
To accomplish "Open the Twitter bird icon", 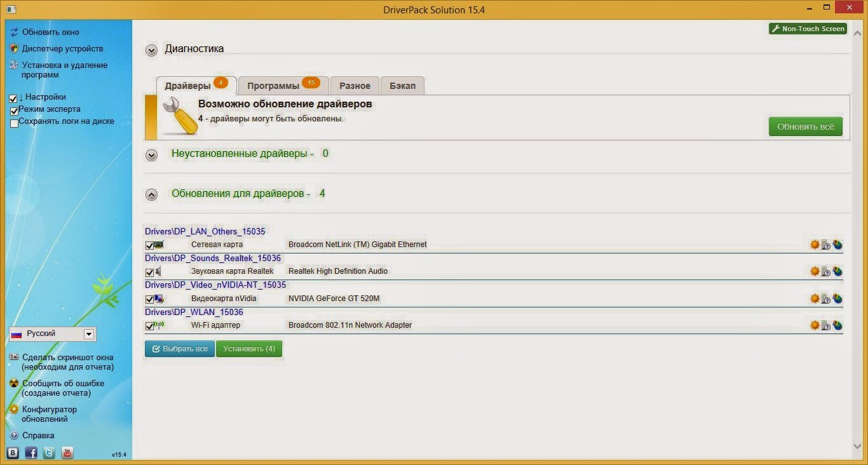I will pos(49,453).
